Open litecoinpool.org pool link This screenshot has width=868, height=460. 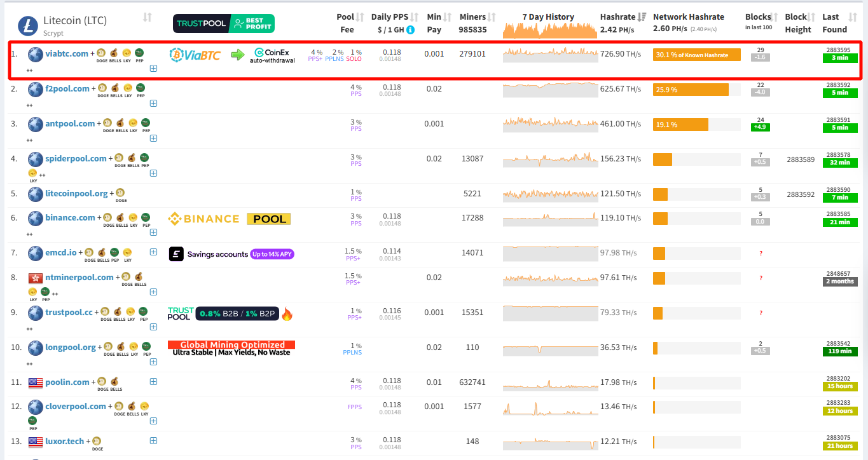[76, 193]
